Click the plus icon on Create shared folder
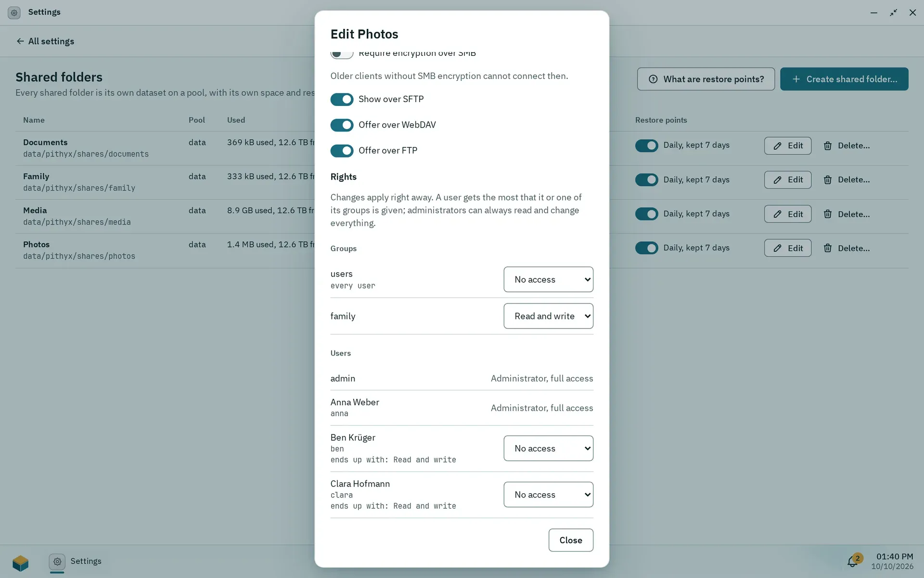This screenshot has height=578, width=924. [x=796, y=79]
